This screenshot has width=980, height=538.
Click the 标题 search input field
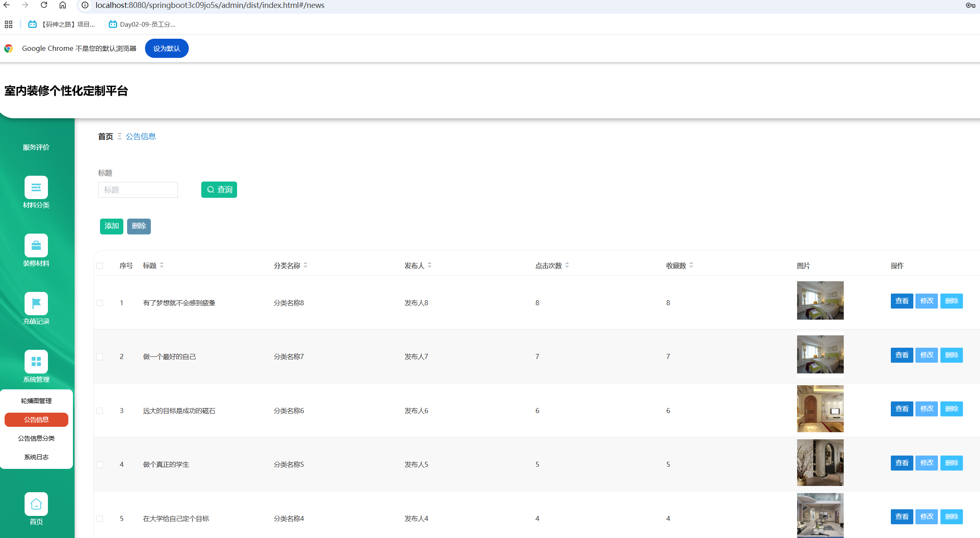click(138, 190)
